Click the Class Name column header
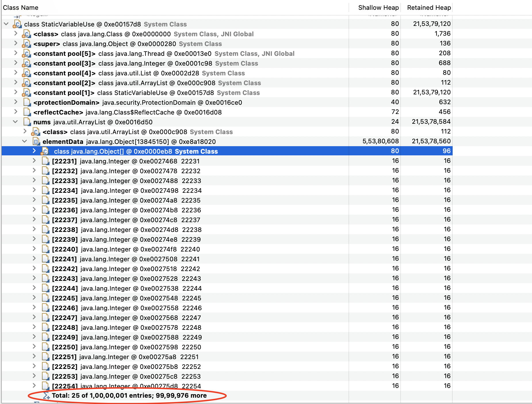Image resolution: width=532 pixels, height=404 pixels. tap(20, 7)
